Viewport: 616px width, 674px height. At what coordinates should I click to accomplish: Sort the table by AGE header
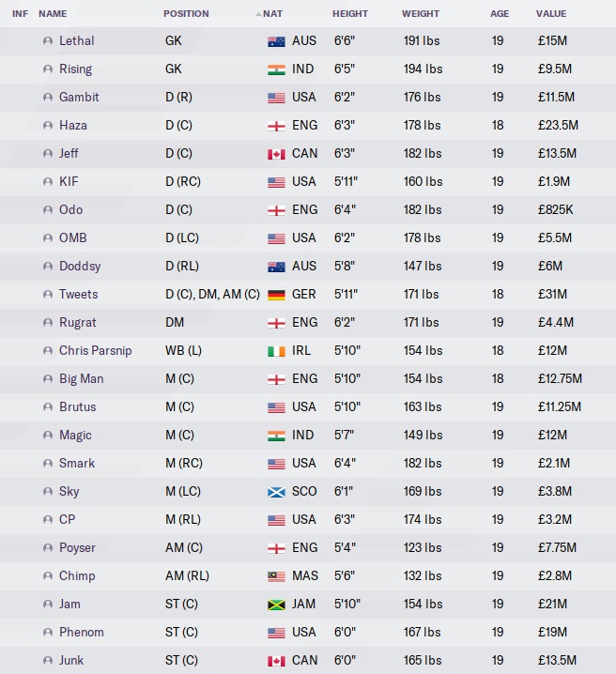[500, 14]
